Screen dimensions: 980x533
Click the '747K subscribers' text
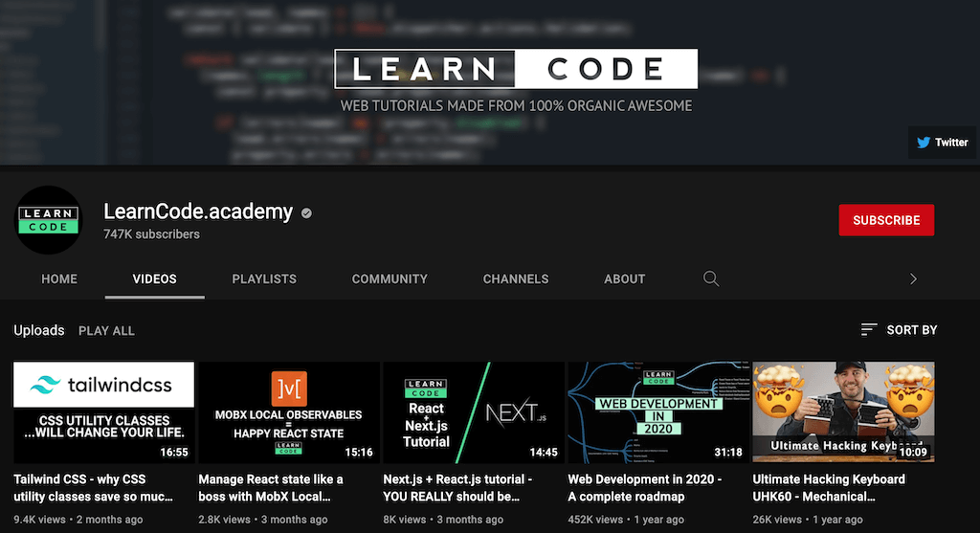click(x=152, y=234)
